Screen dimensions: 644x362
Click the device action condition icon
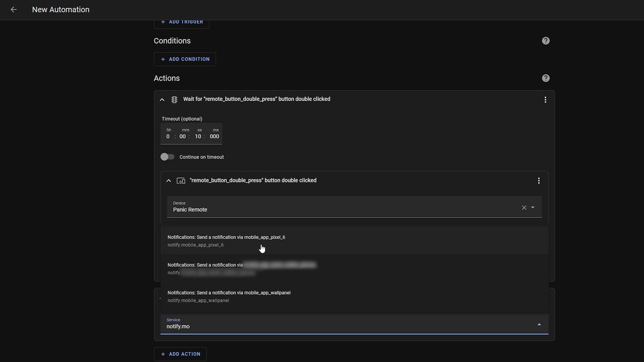click(x=181, y=180)
